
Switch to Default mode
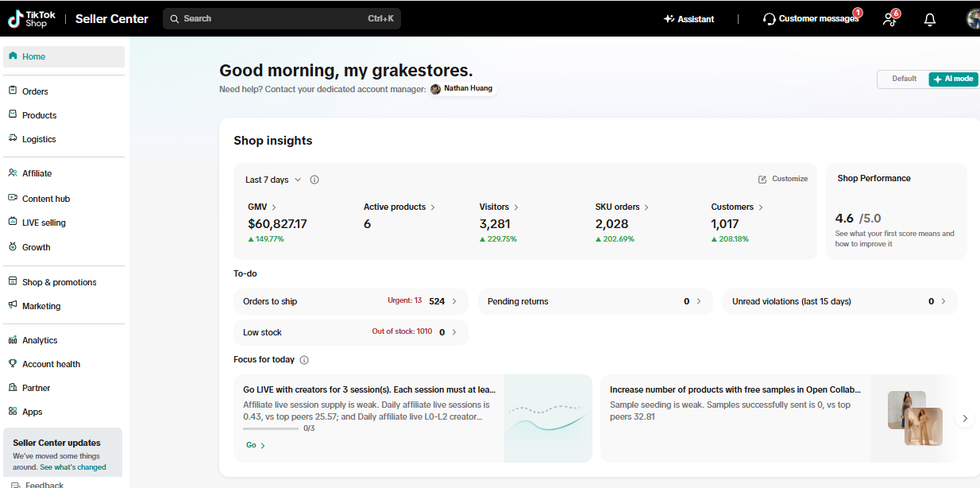click(x=904, y=79)
